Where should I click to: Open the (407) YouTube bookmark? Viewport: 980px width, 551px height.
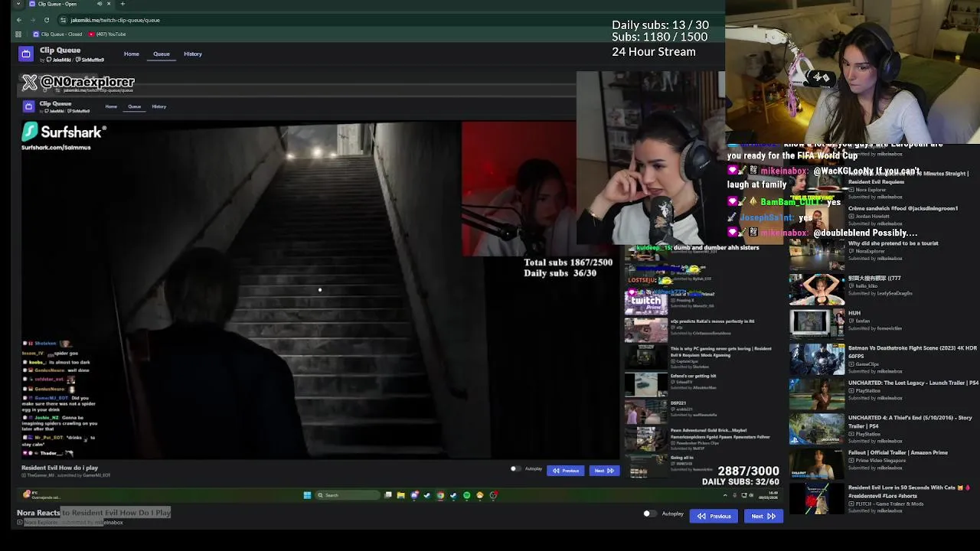pyautogui.click(x=107, y=34)
